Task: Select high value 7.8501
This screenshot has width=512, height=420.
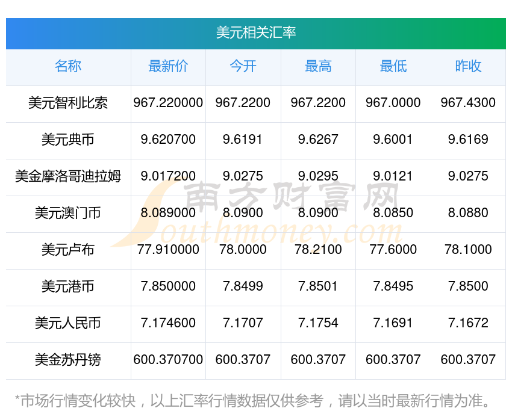Action: 318,286
